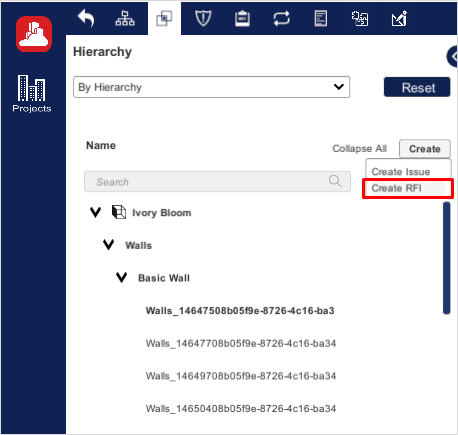Click the Search input field
Viewport: 458px width, 435px height.
coord(217,182)
